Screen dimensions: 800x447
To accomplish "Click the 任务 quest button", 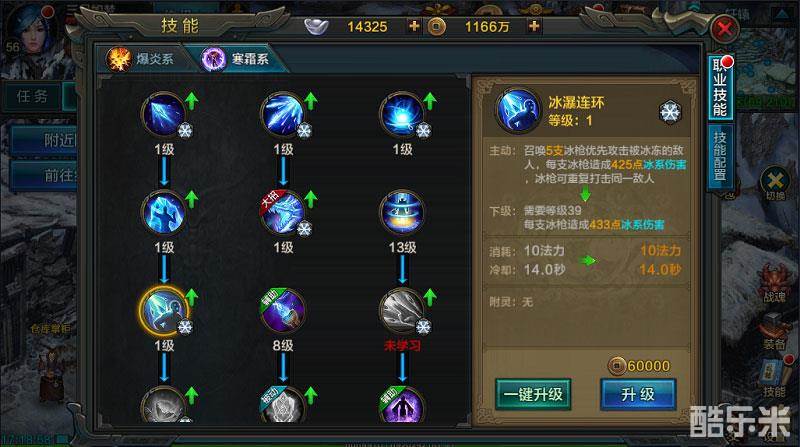I will pos(32,96).
